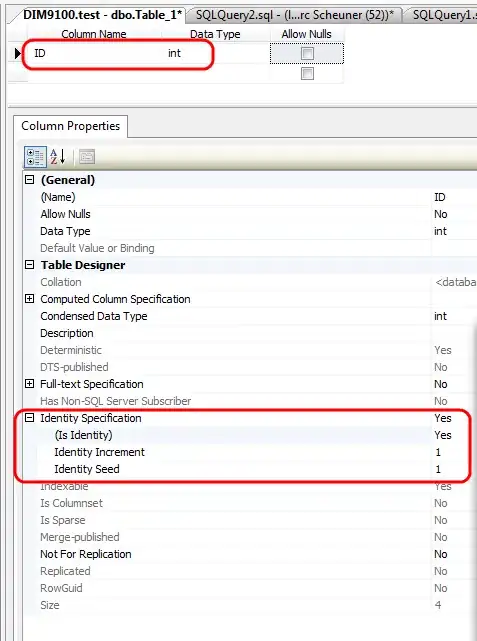
Task: Collapse the Identity Specification node
Action: click(x=29, y=417)
